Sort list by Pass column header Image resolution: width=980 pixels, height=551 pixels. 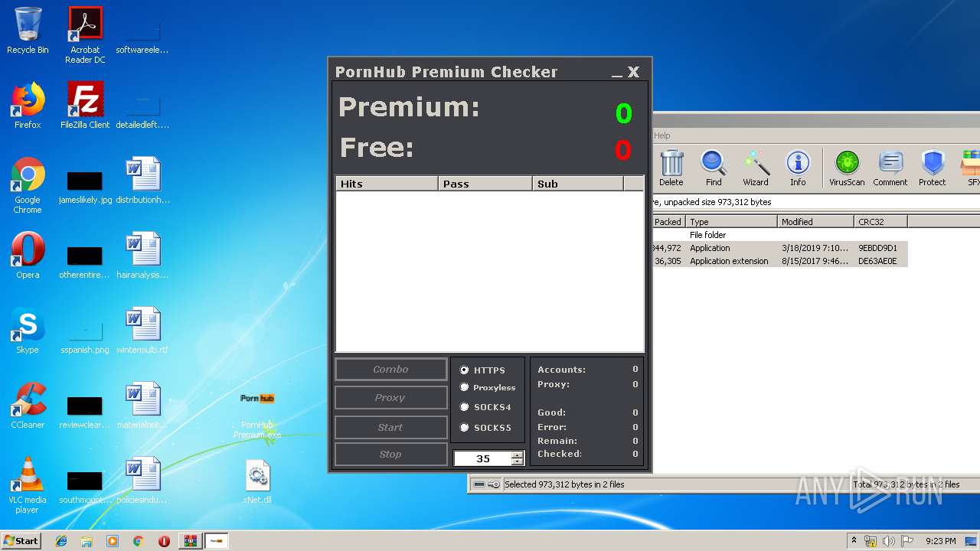tap(485, 184)
